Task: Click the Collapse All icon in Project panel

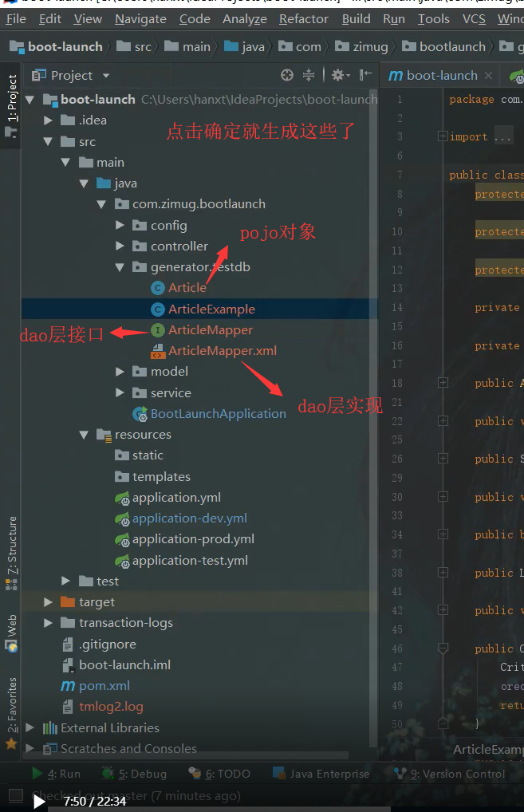Action: pyautogui.click(x=309, y=76)
